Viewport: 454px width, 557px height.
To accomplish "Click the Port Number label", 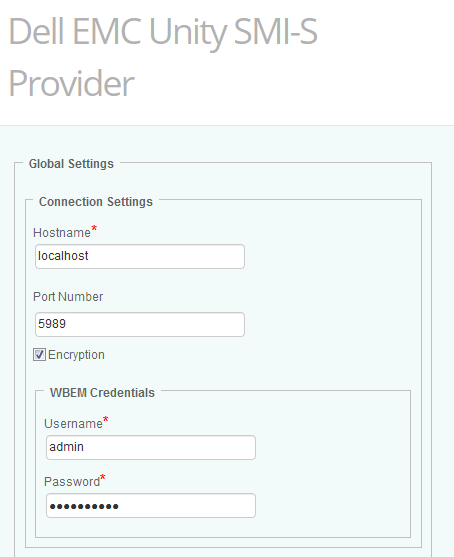I will (68, 297).
